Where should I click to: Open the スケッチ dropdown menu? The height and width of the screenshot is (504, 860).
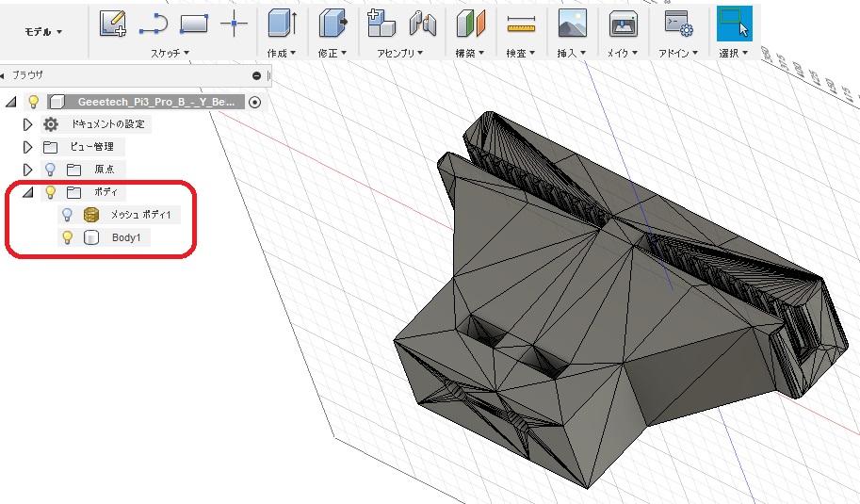170,53
